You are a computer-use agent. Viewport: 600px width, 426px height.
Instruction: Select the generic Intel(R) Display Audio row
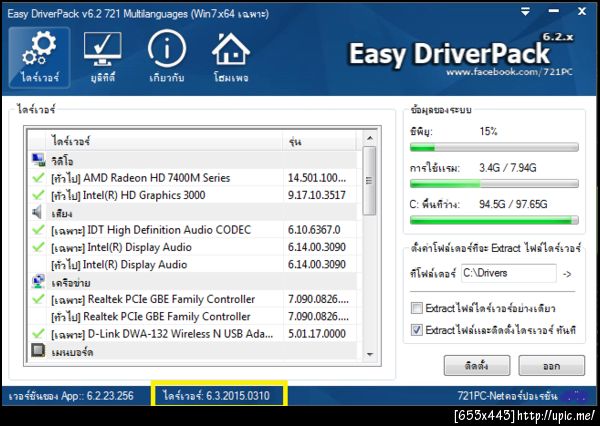193,264
